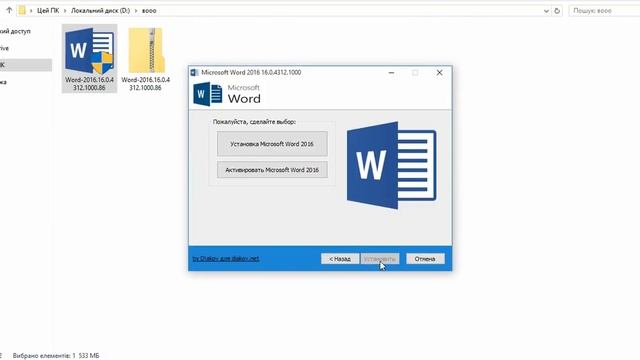Expand the address bar history dropdown
This screenshot has height=360, width=640.
click(x=546, y=11)
